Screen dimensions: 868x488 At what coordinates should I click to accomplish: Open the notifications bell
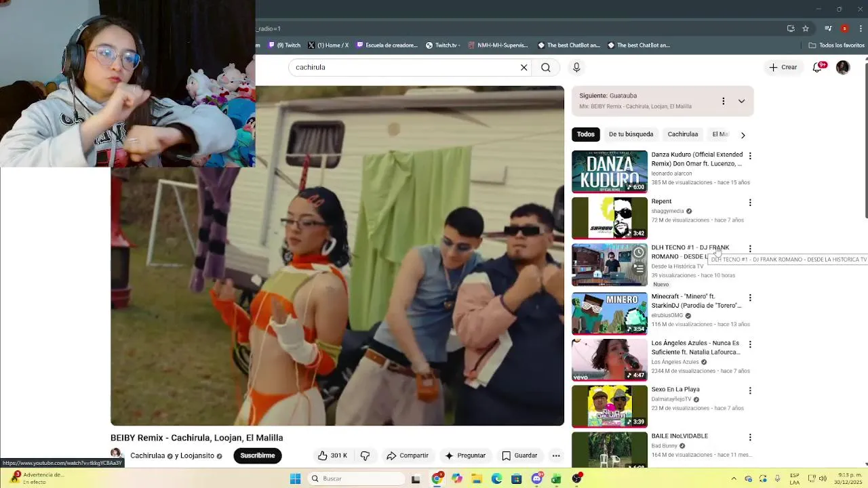(x=817, y=67)
